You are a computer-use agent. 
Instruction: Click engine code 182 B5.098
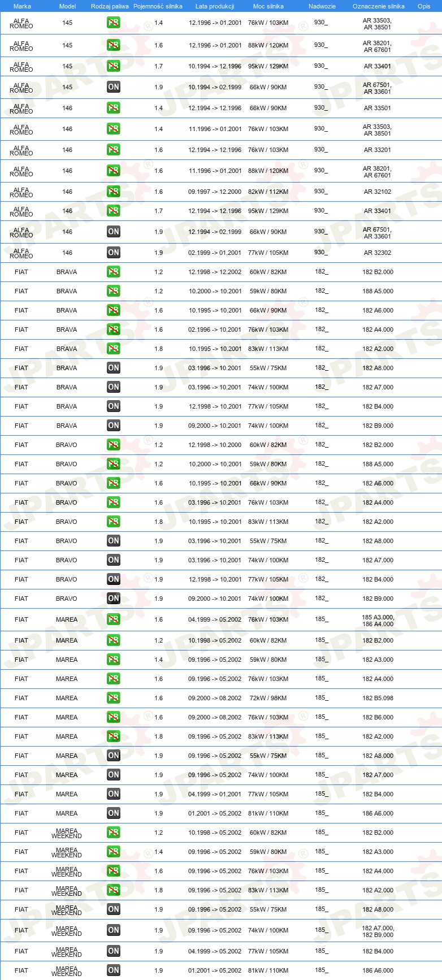(x=378, y=698)
